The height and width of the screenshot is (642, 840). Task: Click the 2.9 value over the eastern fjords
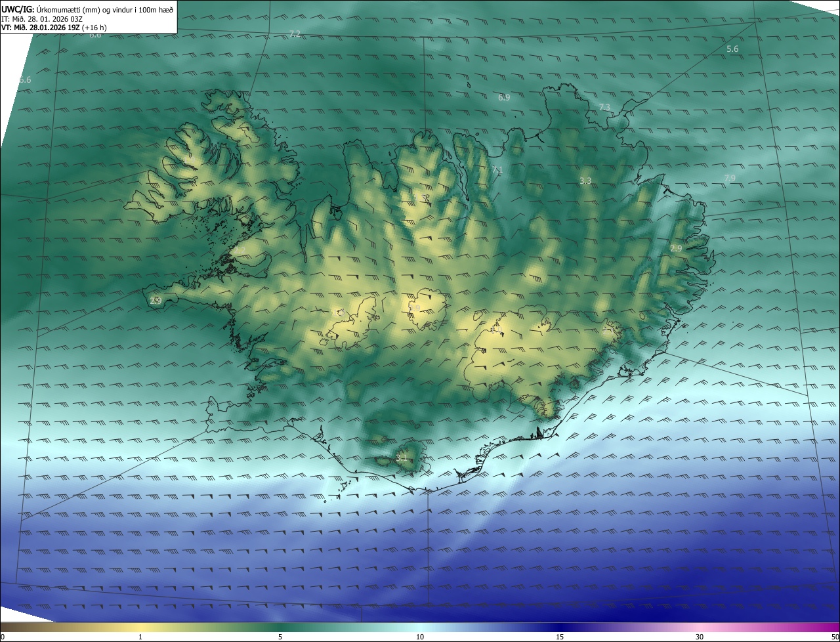click(676, 248)
